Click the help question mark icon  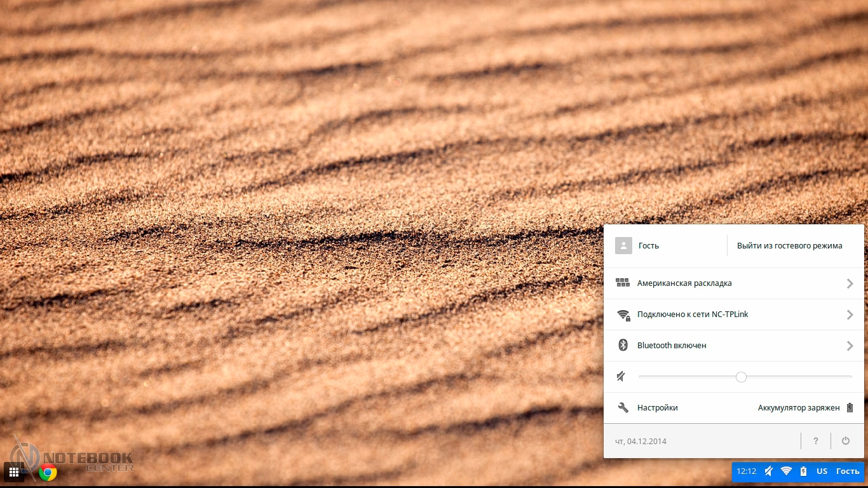click(816, 441)
